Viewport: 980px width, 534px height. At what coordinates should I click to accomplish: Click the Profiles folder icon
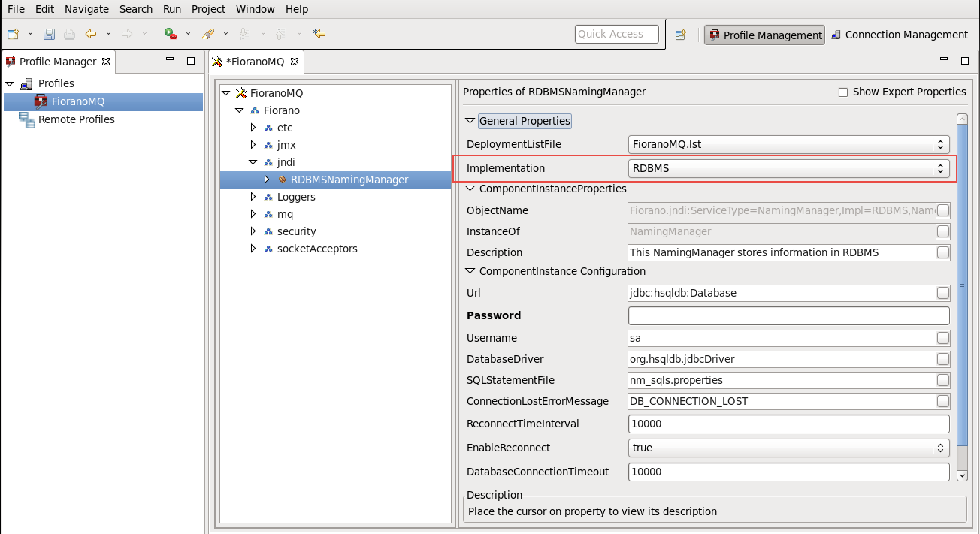tap(26, 83)
